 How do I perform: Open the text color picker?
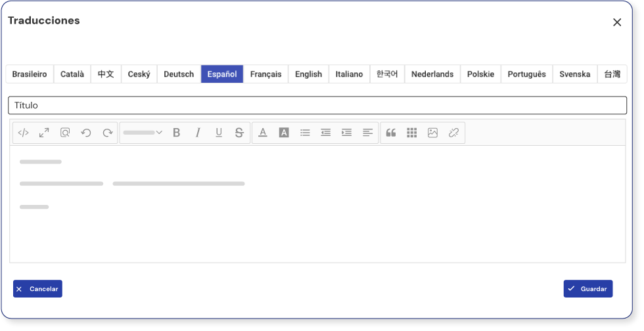pos(263,132)
